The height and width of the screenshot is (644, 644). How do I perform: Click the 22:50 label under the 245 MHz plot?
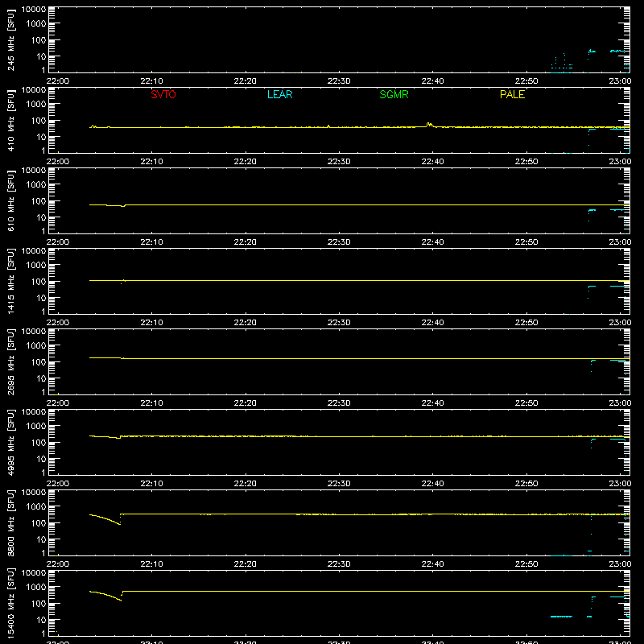pyautogui.click(x=526, y=81)
